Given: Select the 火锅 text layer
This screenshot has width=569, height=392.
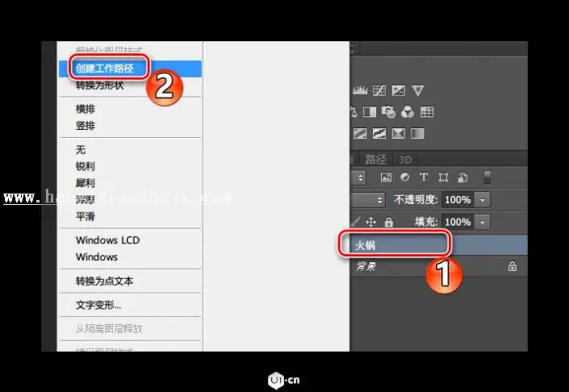Looking at the screenshot, I should 439,245.
